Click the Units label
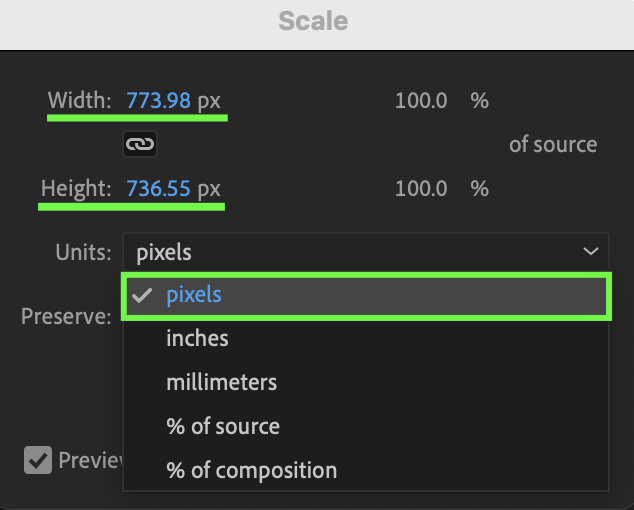This screenshot has height=510, width=634. (83, 252)
